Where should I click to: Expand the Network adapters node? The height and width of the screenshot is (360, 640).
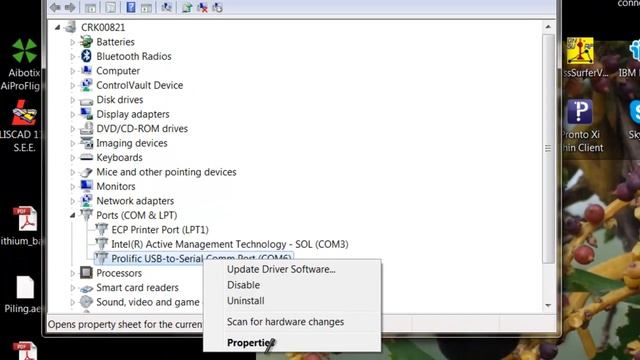tap(73, 201)
